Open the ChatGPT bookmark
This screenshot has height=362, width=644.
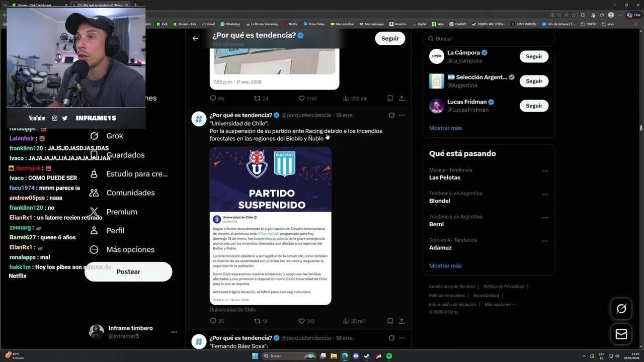click(457, 24)
